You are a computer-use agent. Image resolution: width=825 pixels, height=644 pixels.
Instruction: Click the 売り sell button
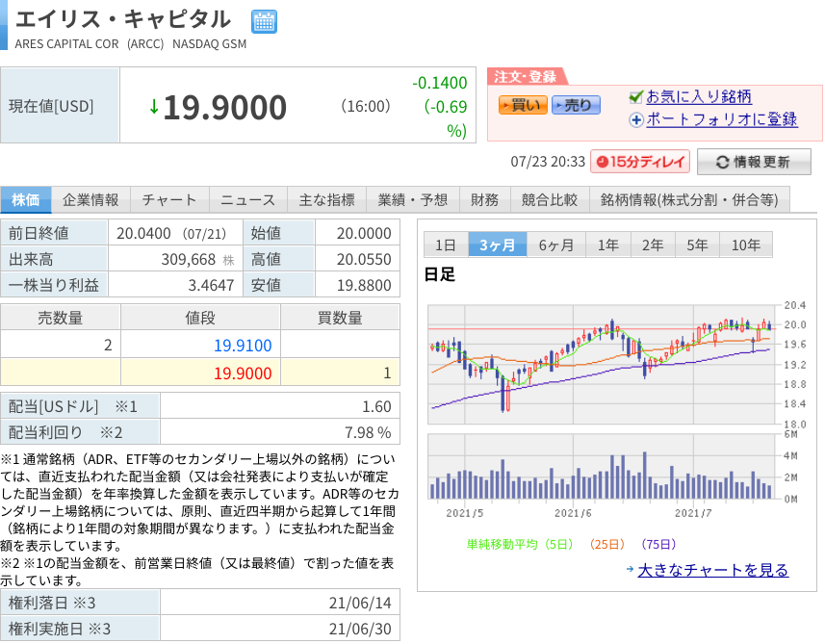(576, 105)
